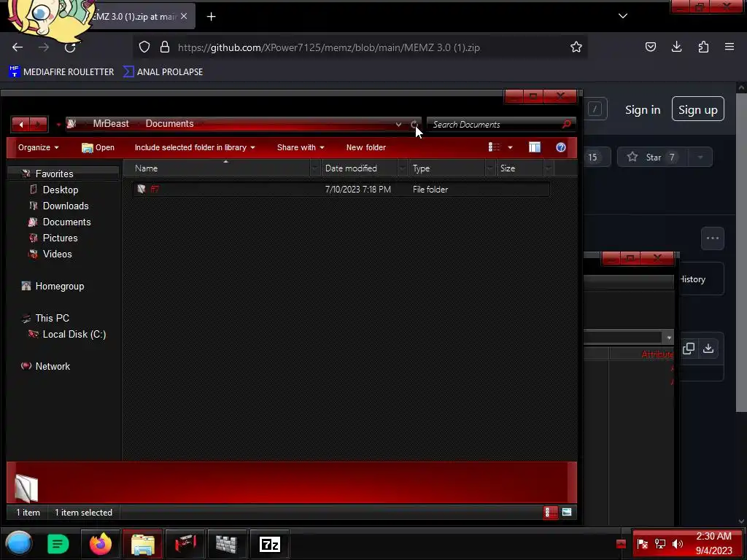Toggle the preview pane

pyautogui.click(x=535, y=147)
